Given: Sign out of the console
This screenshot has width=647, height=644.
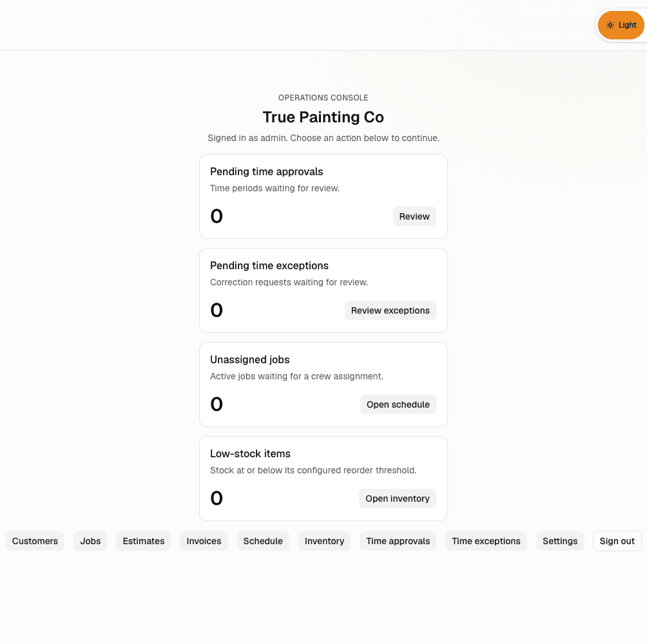Looking at the screenshot, I should 617,541.
